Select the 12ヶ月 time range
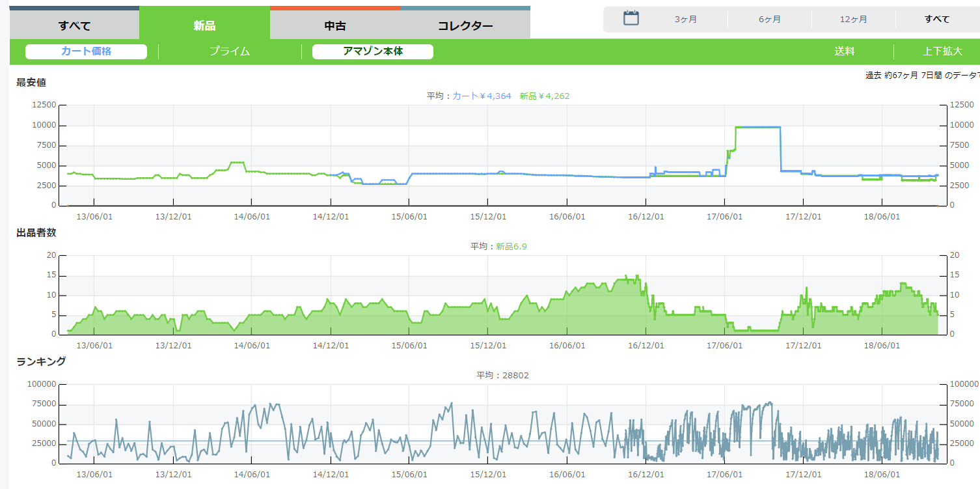 (x=853, y=20)
